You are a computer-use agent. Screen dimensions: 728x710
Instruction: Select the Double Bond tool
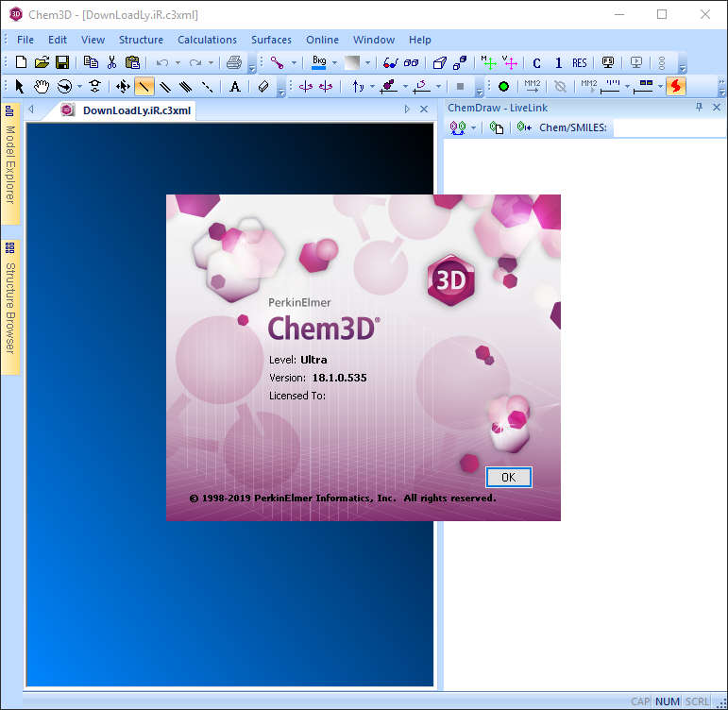click(165, 87)
